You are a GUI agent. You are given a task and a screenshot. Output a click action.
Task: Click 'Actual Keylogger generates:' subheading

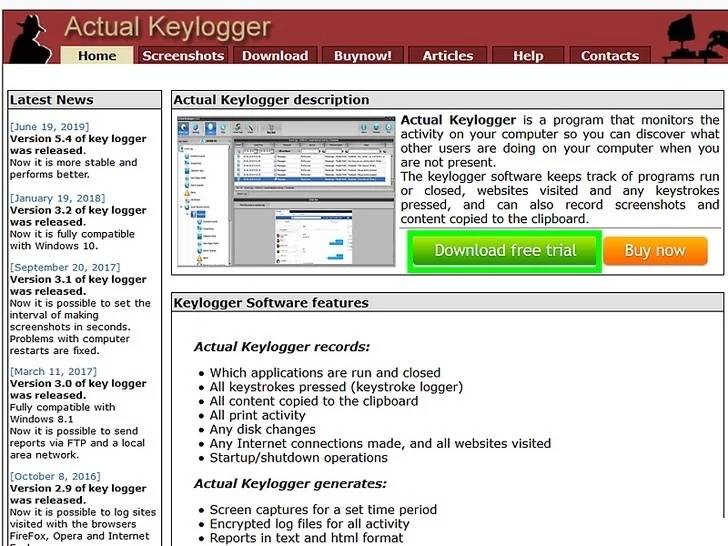point(290,484)
